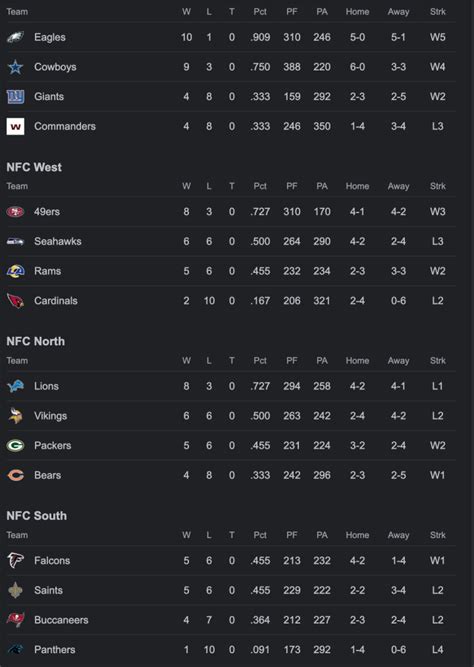The width and height of the screenshot is (474, 667).
Task: Select the Falcons logo icon
Action: (x=15, y=560)
